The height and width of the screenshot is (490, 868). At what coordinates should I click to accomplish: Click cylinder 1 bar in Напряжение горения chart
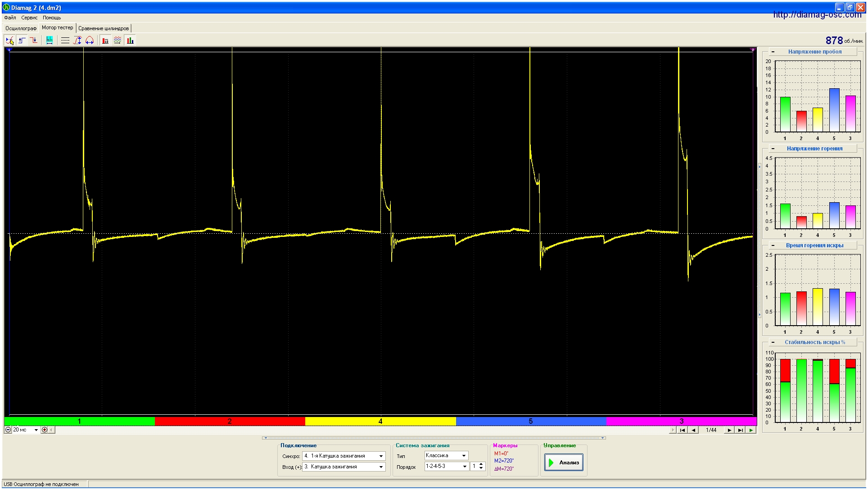(x=785, y=216)
